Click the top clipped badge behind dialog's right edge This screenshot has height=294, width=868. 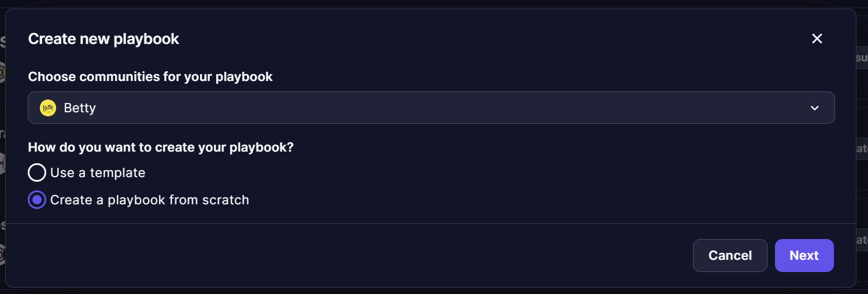coord(862,58)
